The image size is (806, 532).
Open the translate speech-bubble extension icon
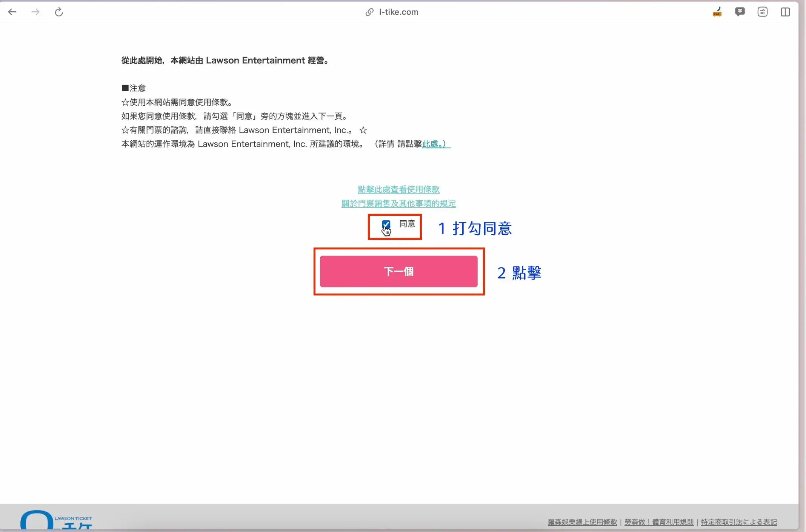[740, 12]
